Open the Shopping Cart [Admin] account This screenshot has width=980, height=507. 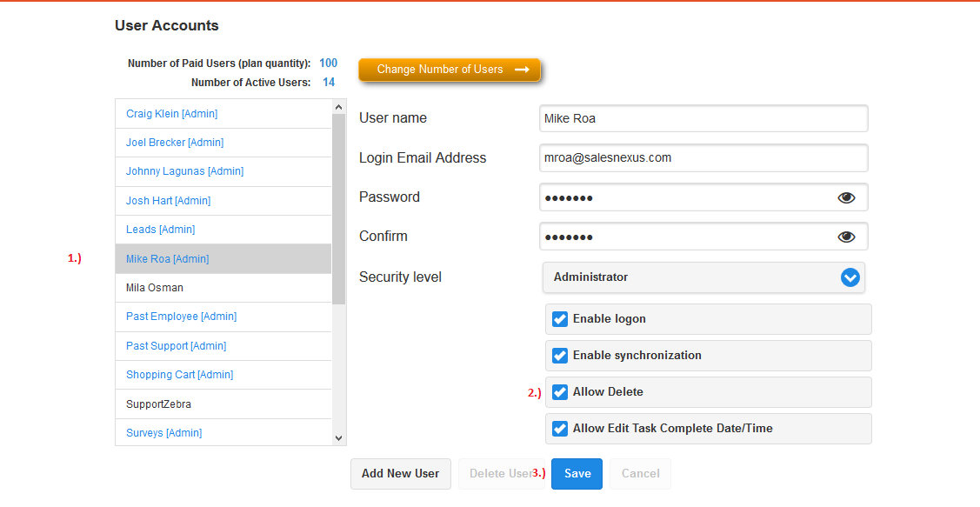tap(179, 375)
